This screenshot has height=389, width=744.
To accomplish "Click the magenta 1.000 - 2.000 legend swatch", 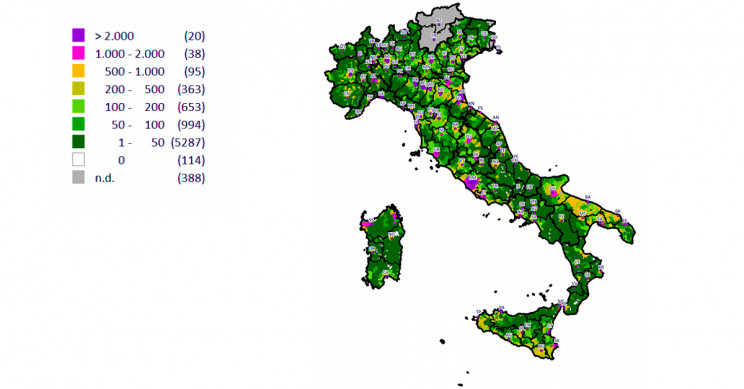I will [78, 53].
